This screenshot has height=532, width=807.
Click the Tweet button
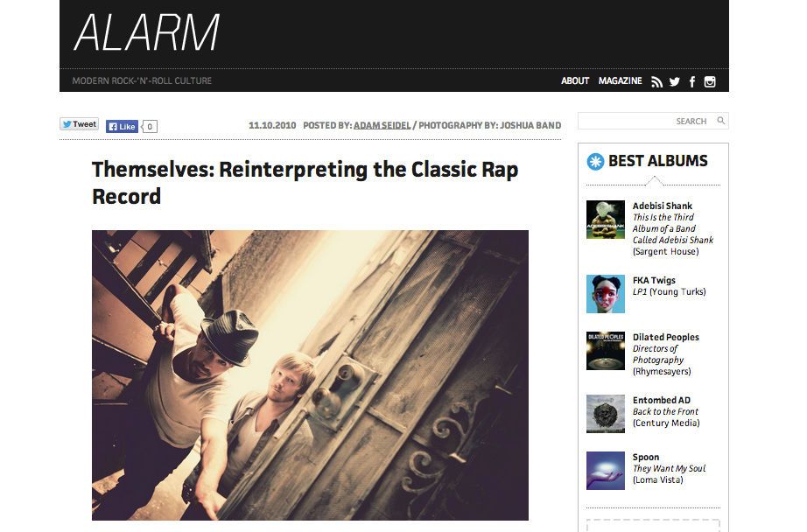(x=80, y=124)
